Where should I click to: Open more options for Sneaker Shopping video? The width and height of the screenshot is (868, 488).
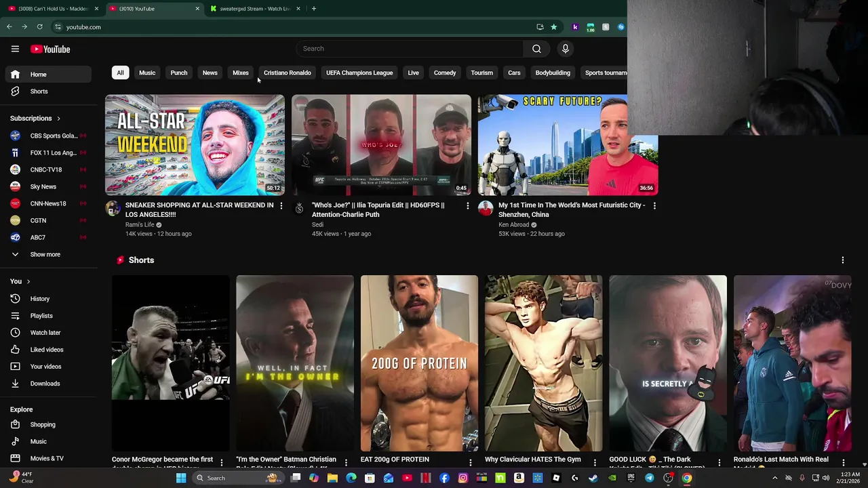pyautogui.click(x=281, y=205)
